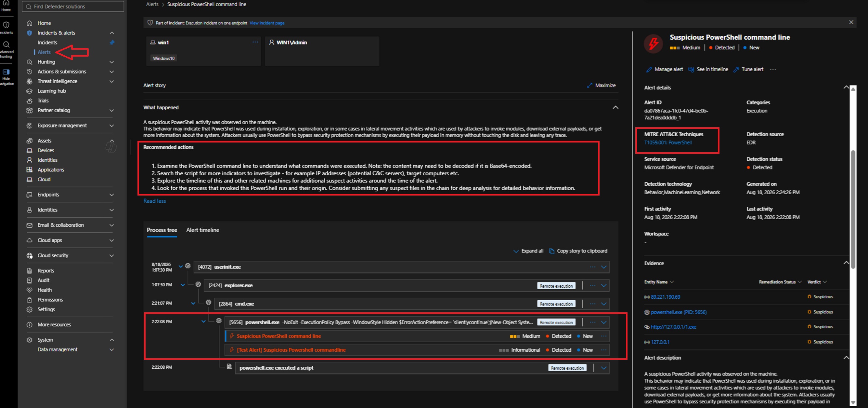Click Expand all in the process tree

(528, 251)
